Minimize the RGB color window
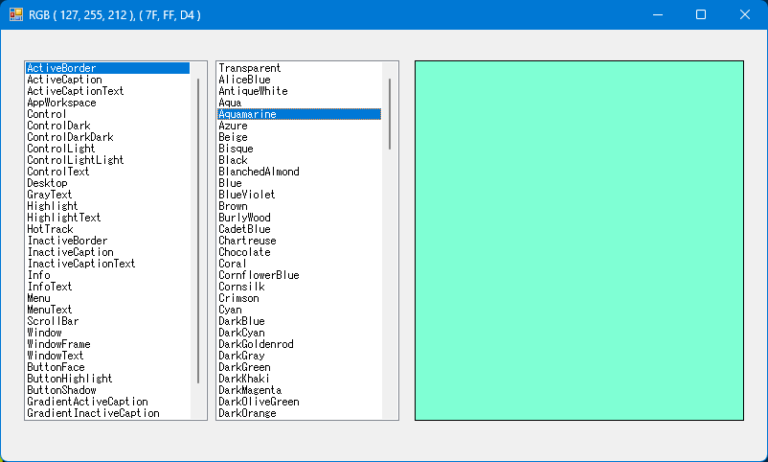The height and width of the screenshot is (462, 768). (656, 15)
